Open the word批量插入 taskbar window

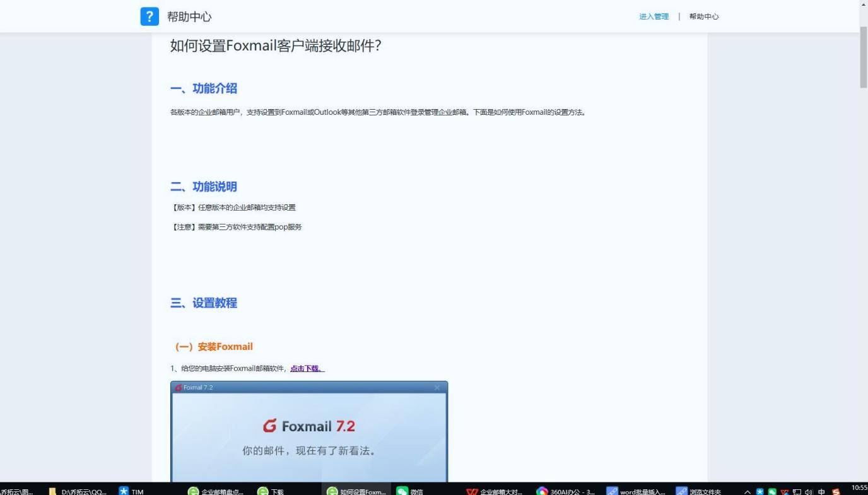[636, 491]
